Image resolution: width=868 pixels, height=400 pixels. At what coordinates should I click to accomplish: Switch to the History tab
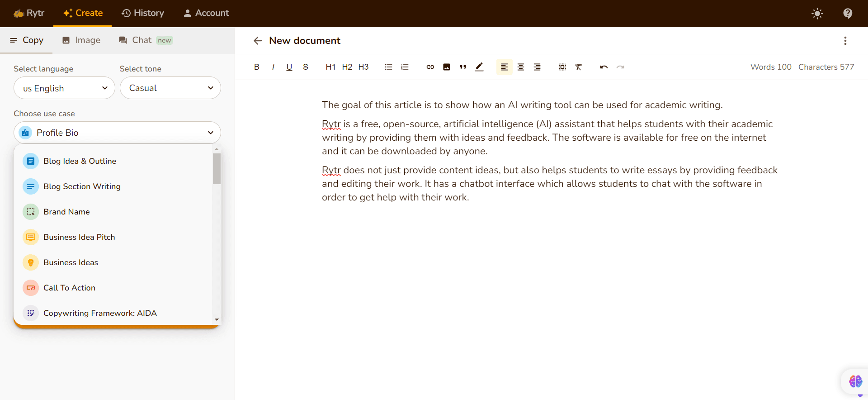click(x=143, y=13)
